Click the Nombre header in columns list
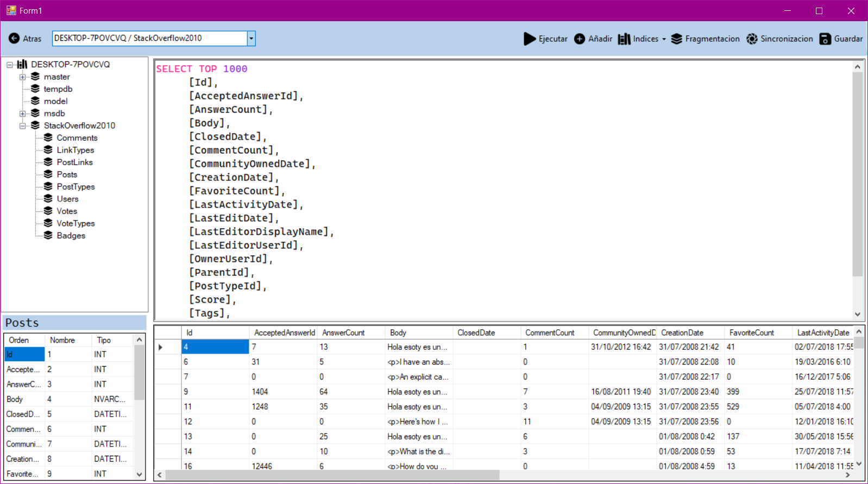 68,340
